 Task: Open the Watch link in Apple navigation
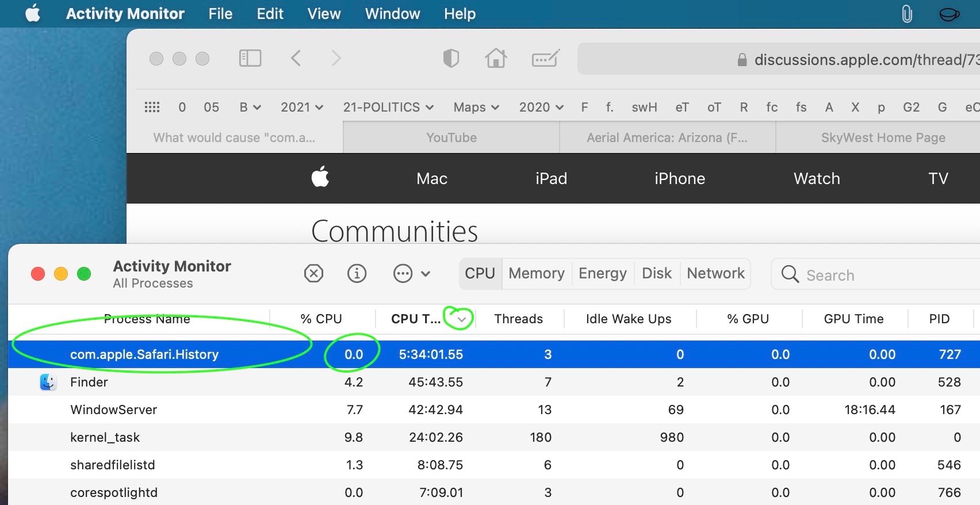click(x=817, y=178)
